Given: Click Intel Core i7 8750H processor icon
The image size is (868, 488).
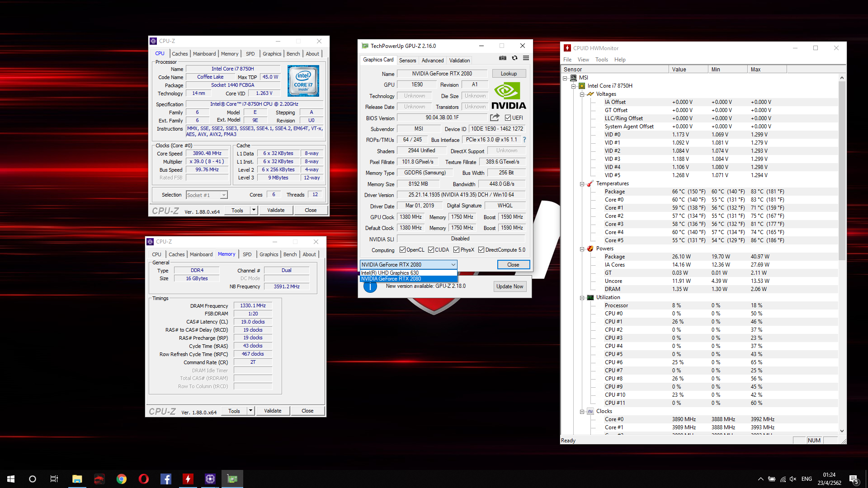Looking at the screenshot, I should [582, 86].
